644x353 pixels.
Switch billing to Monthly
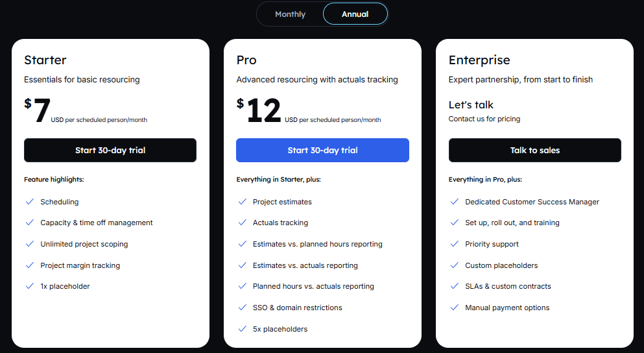[x=290, y=14]
